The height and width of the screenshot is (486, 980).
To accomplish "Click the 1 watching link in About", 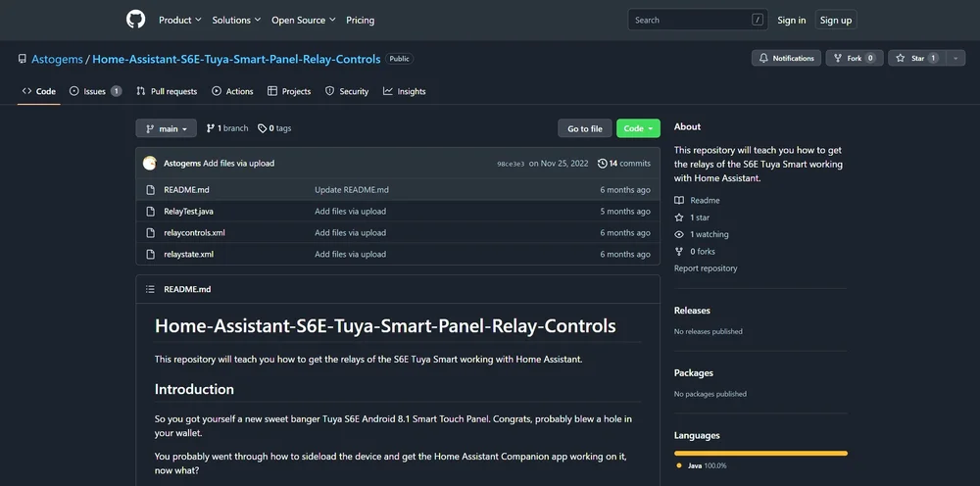I will 702,234.
